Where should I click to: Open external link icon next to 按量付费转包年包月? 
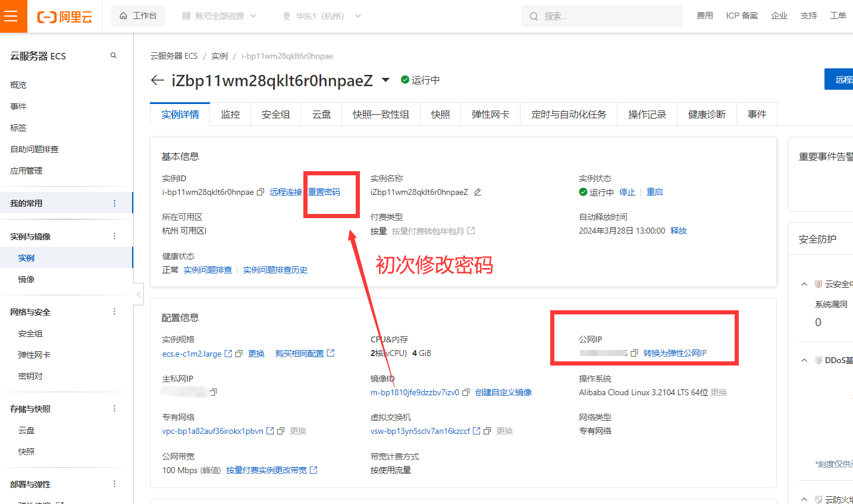click(471, 231)
